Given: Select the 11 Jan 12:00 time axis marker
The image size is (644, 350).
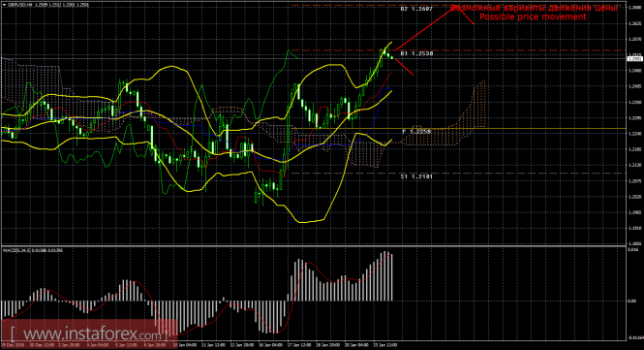Looking at the screenshot, I should pos(214,345).
